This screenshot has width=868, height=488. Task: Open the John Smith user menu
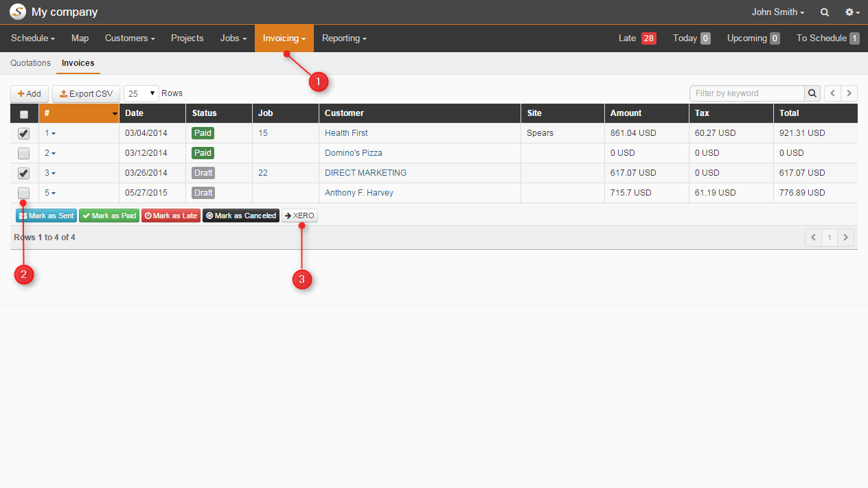778,12
